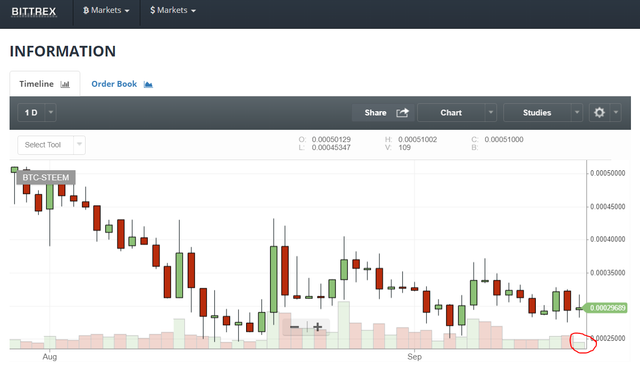Click the current price tag 0.00029689

point(606,308)
